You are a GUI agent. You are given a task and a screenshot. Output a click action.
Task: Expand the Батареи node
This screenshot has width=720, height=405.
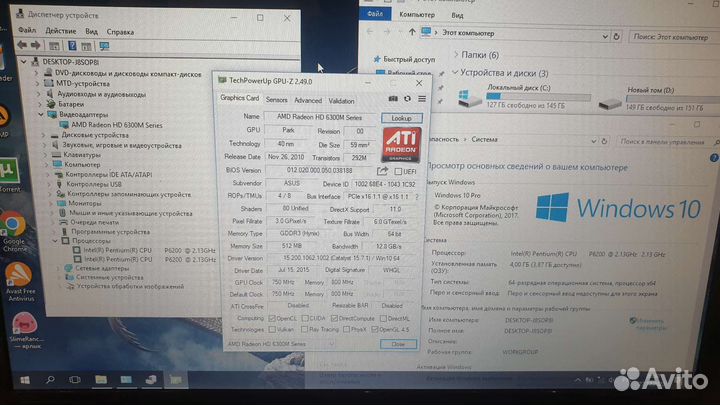point(40,104)
